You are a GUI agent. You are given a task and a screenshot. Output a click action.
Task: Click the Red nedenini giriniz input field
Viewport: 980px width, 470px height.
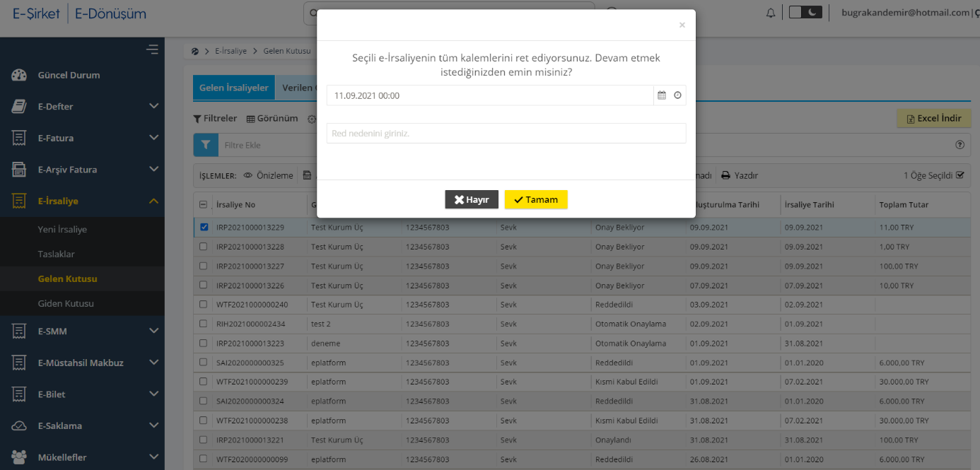tap(506, 133)
